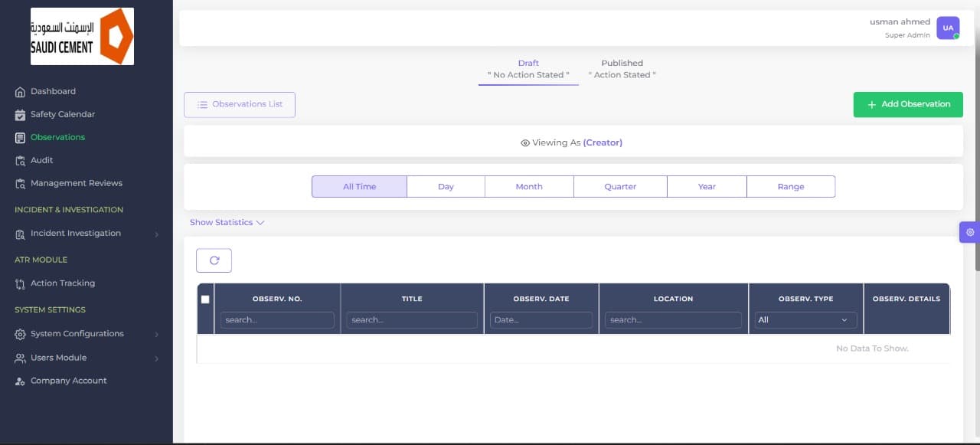Click the Management Reviews sidebar icon
Viewport: 980px width, 445px height.
tap(21, 184)
